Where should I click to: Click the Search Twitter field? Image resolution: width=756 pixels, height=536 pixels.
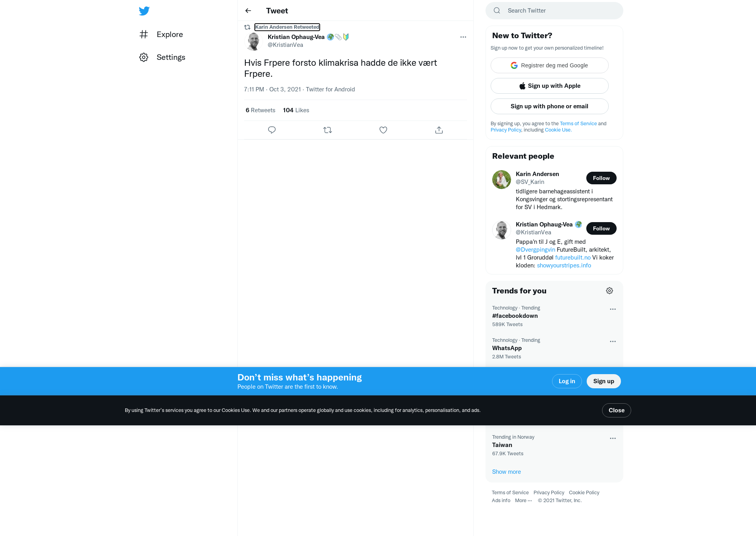(554, 11)
